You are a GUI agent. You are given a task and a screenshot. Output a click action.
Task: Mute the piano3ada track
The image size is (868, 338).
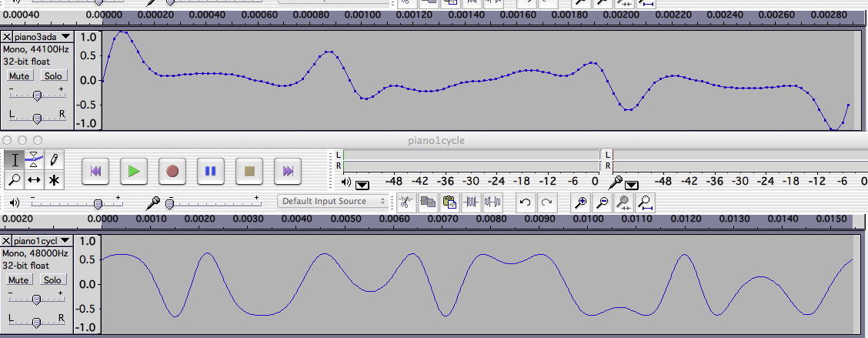(21, 75)
